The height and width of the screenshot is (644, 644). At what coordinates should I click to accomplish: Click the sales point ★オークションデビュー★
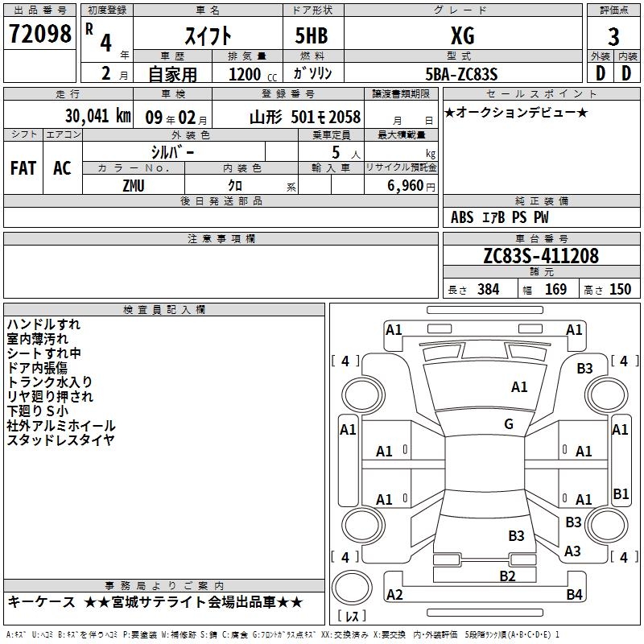pyautogui.click(x=516, y=112)
